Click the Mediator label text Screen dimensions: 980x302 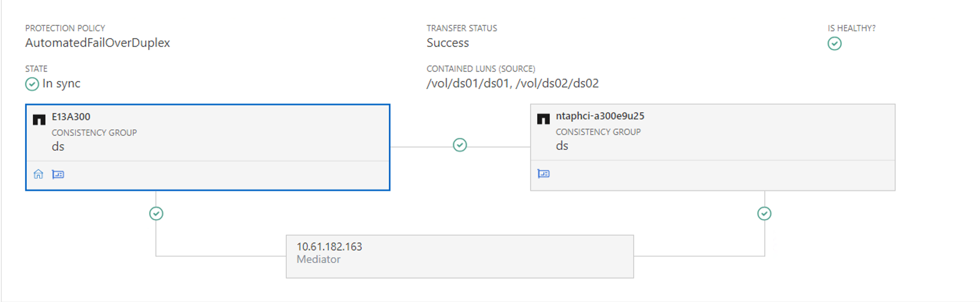click(318, 259)
